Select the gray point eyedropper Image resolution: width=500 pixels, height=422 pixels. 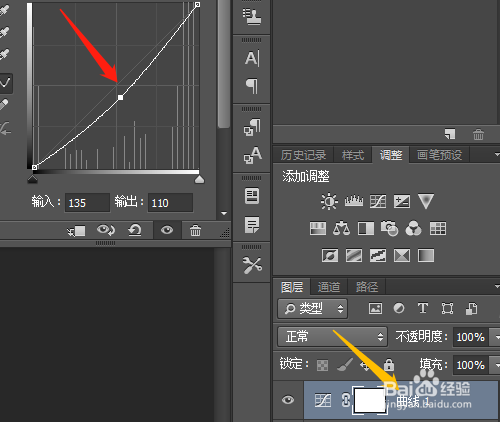[4, 32]
